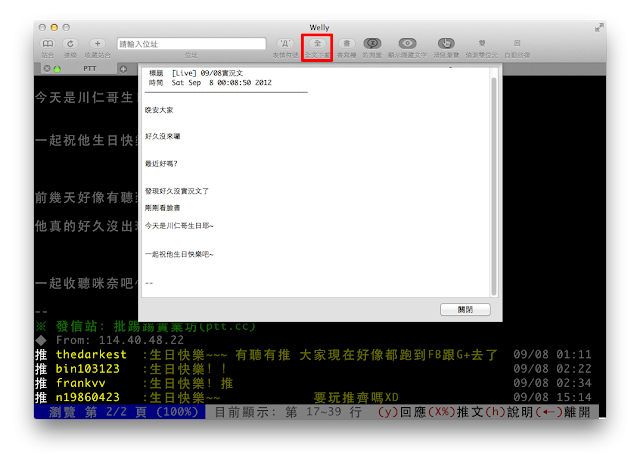
Task: Click (X%)推文 in the terminal status bar
Action: tap(456, 412)
